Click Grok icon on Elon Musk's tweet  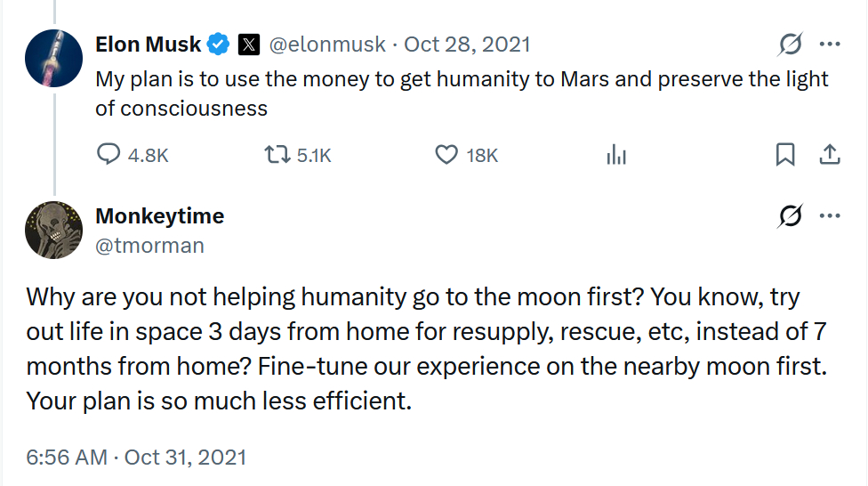(x=789, y=44)
